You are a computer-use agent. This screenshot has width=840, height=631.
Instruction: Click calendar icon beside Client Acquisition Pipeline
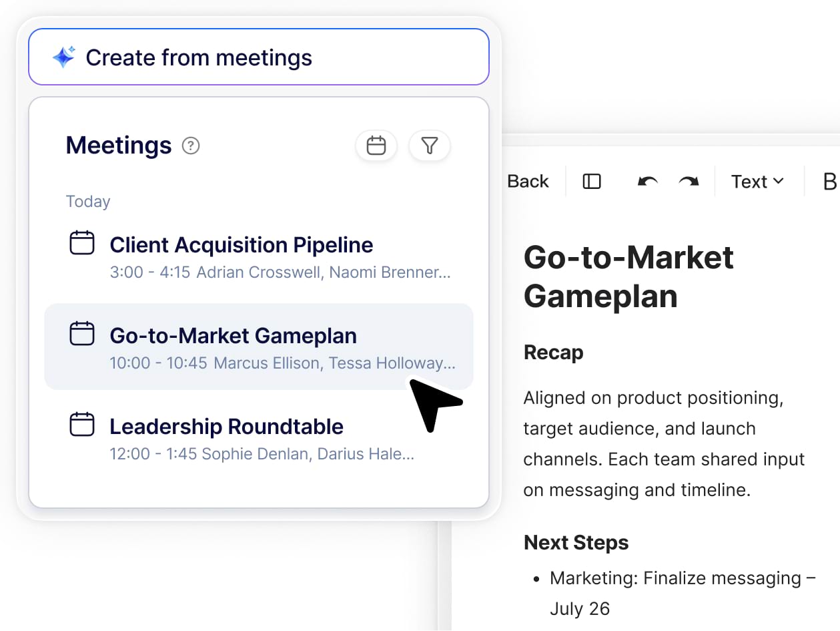pos(82,243)
